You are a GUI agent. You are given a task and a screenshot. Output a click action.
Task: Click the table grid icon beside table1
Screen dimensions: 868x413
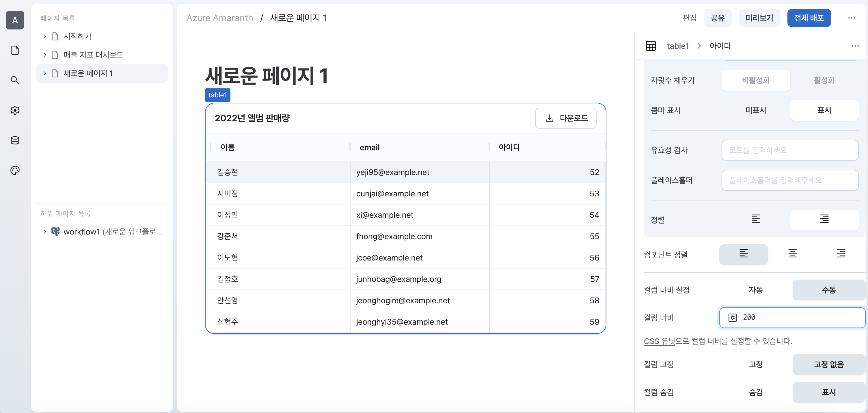(651, 46)
